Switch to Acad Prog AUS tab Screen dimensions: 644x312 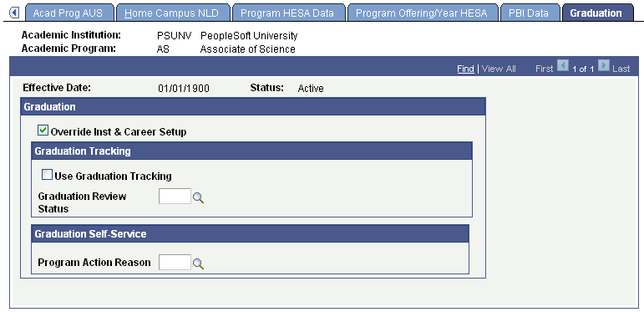(x=68, y=13)
